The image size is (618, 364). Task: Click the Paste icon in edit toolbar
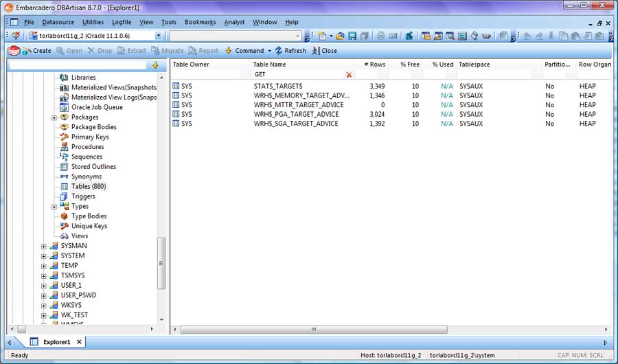pyautogui.click(x=575, y=36)
